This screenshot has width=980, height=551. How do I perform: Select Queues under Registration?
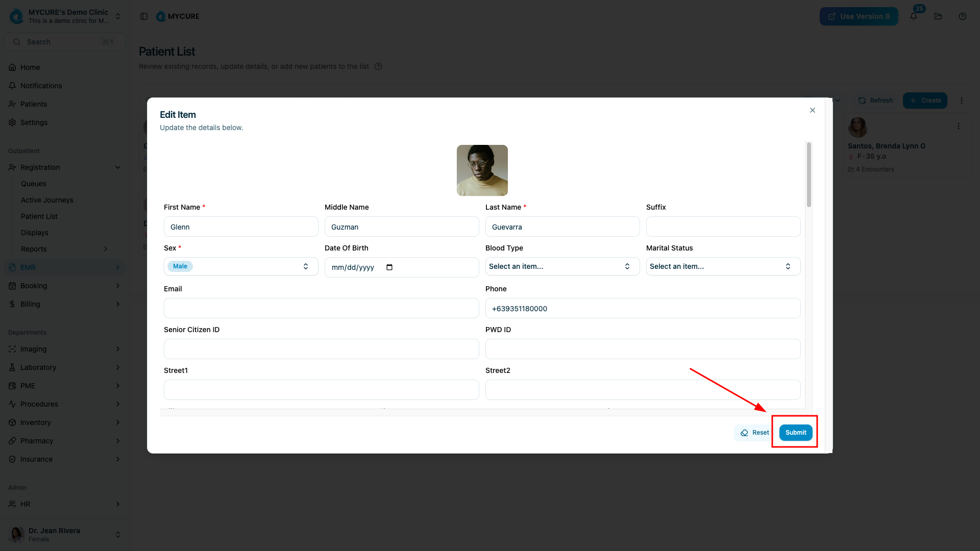tap(34, 184)
